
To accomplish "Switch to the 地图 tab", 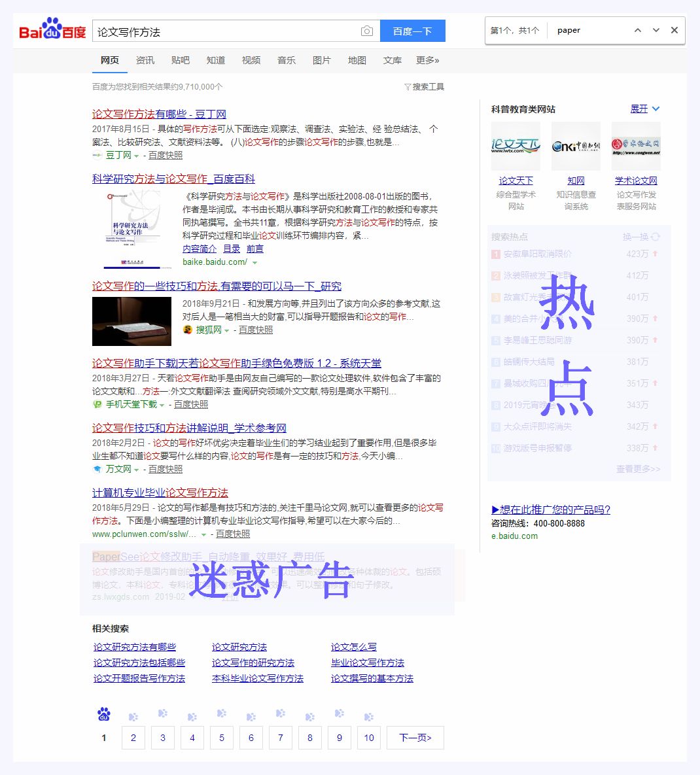I will coord(357,60).
